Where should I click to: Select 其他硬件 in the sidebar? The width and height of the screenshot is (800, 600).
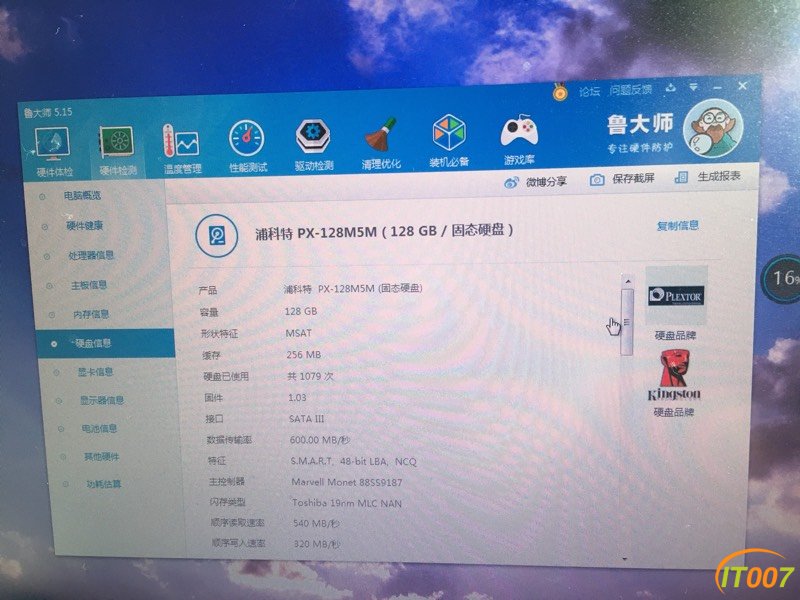pyautogui.click(x=101, y=456)
